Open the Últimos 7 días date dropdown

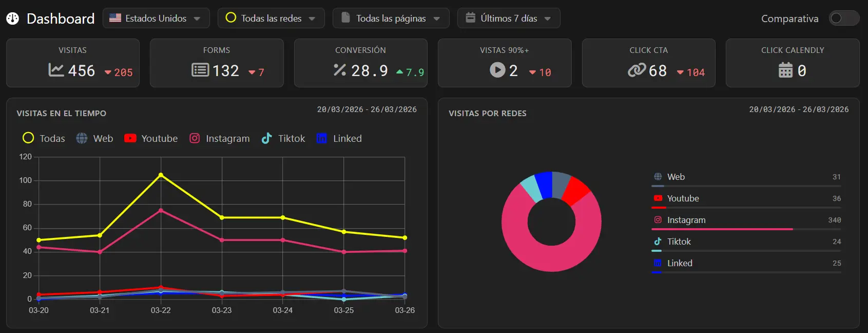[x=508, y=18]
